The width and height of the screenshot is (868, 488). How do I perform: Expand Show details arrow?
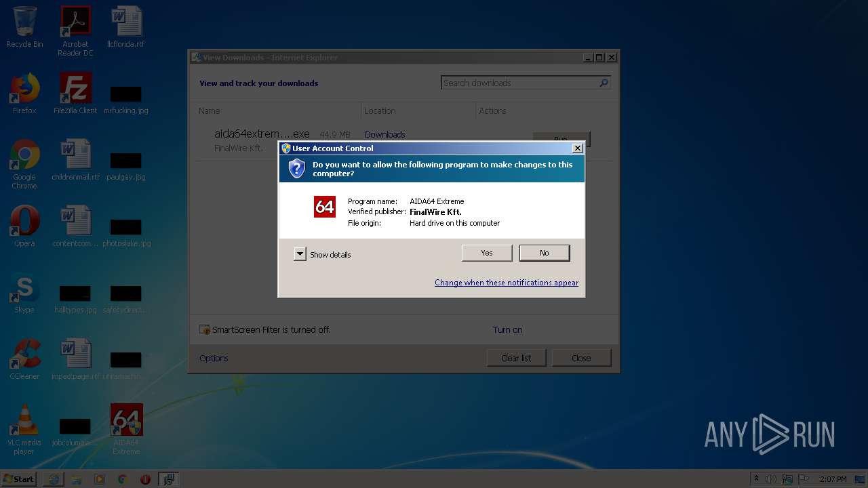click(300, 254)
